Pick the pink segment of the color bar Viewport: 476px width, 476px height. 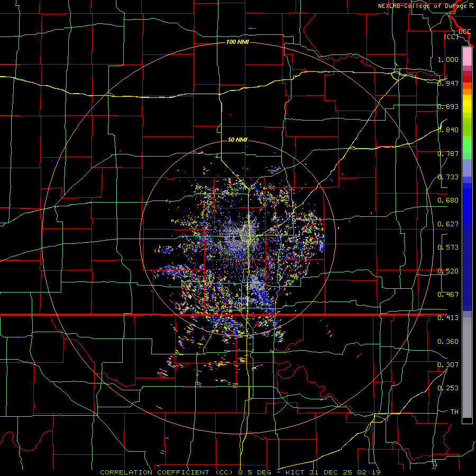(x=467, y=56)
